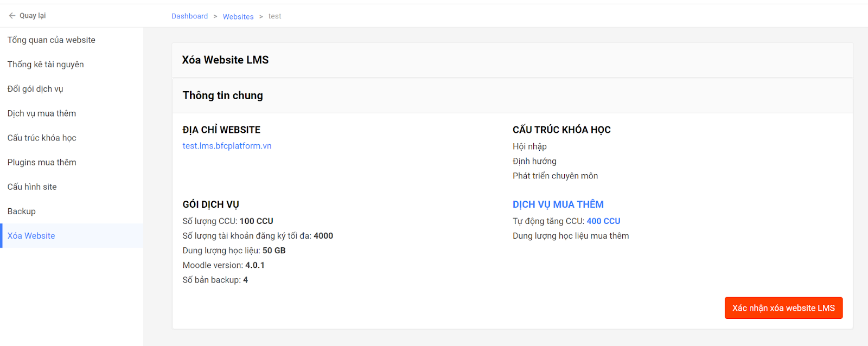Select Xóa Website sidebar item
Viewport: 868px width, 346px height.
coord(72,236)
